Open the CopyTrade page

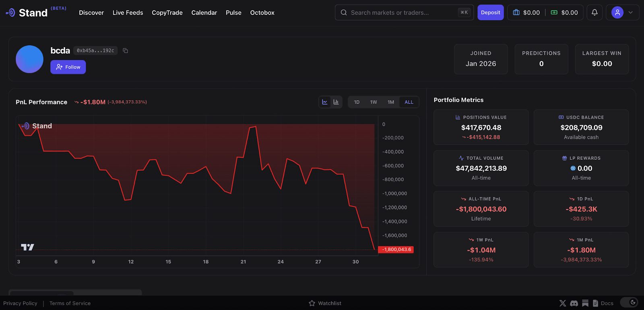coord(167,12)
